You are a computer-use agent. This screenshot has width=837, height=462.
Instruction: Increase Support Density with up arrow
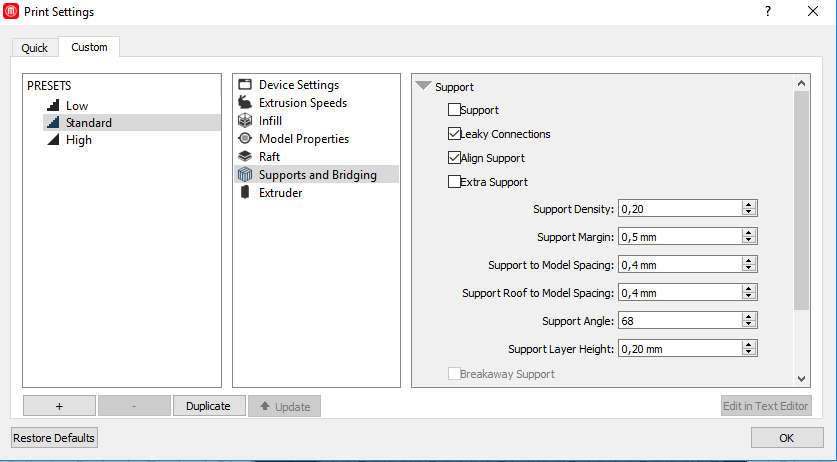pyautogui.click(x=748, y=205)
